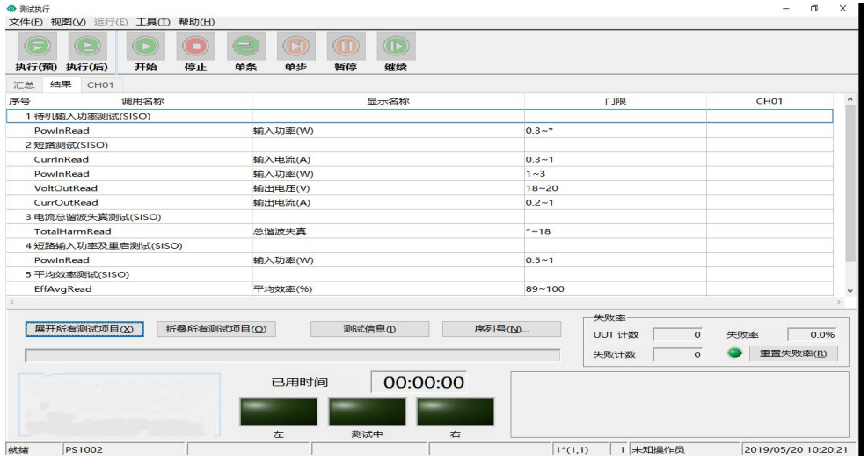Open the 工具(T) menu

(153, 20)
